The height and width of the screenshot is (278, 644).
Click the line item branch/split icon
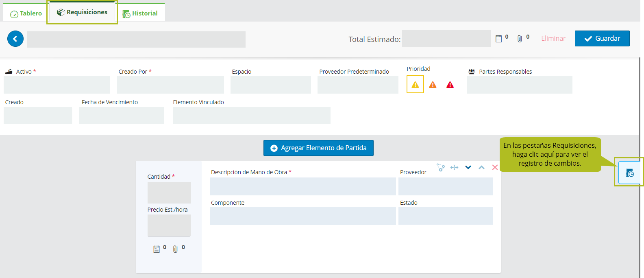click(441, 167)
